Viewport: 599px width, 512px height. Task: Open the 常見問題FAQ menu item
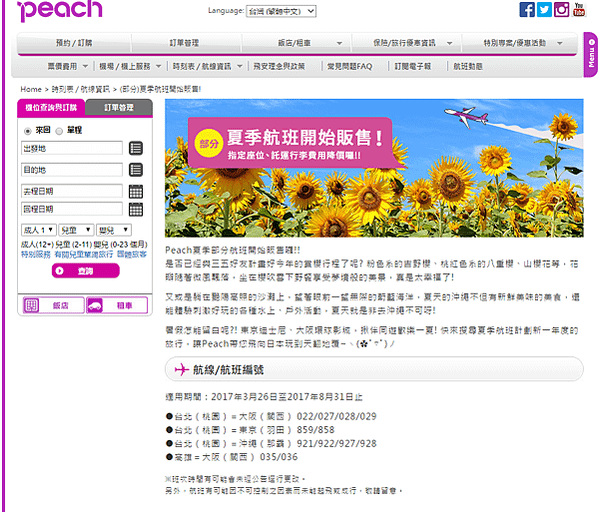tap(350, 66)
